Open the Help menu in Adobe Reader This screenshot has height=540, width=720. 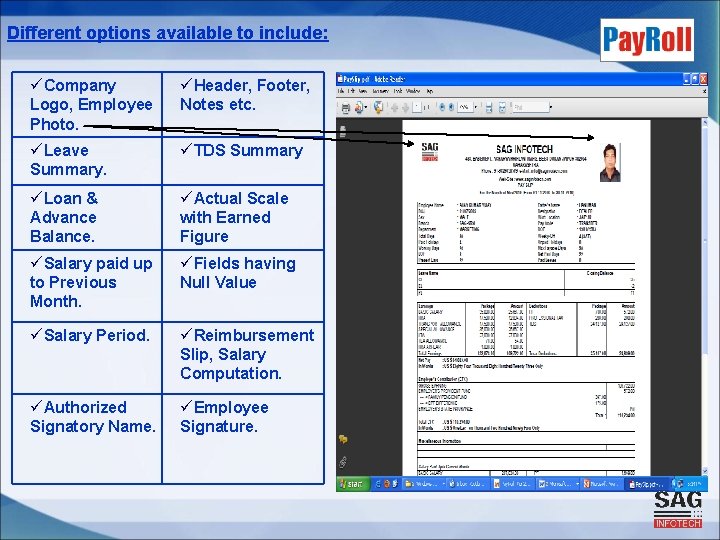point(430,91)
